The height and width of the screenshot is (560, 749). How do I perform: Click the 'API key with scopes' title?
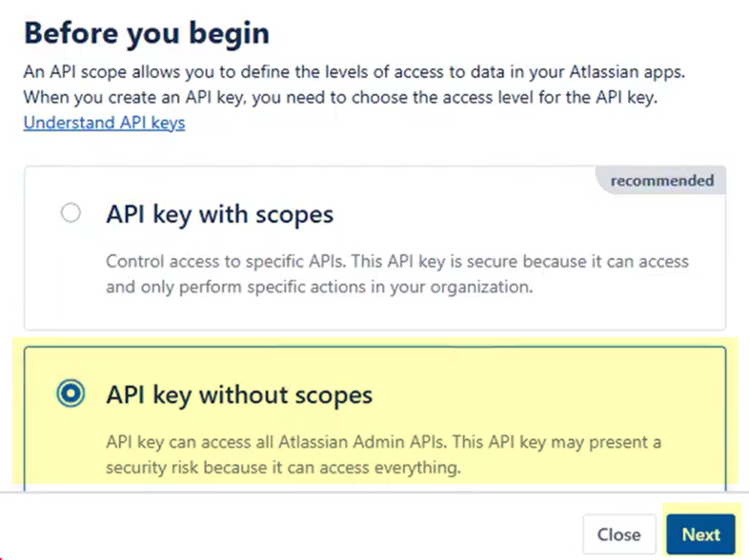pos(219,215)
